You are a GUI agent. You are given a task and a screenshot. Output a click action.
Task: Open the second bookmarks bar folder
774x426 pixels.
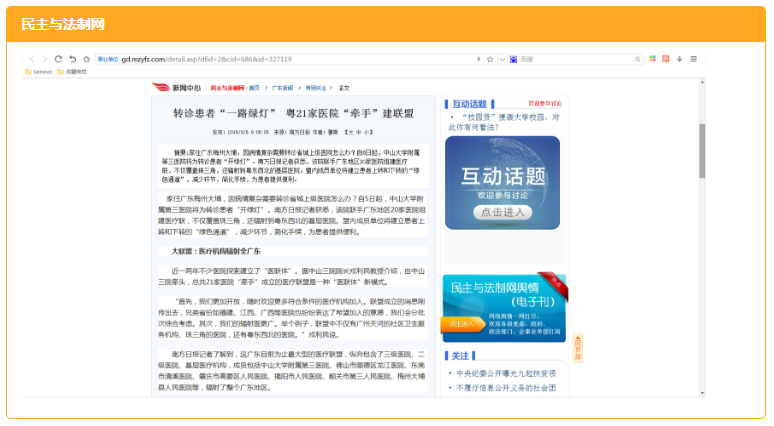coord(72,72)
